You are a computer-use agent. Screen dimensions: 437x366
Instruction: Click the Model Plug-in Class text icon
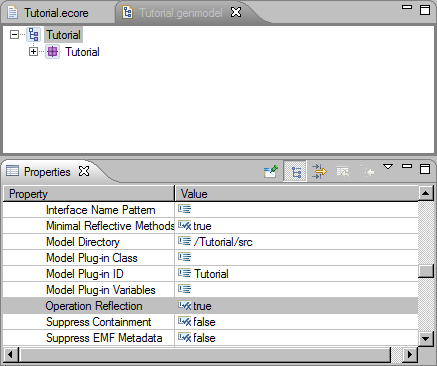tap(184, 257)
